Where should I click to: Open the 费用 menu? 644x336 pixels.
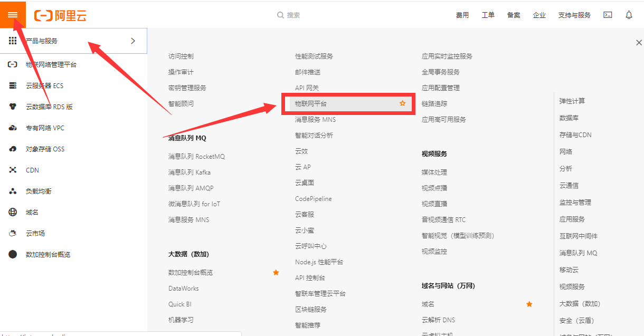pyautogui.click(x=462, y=15)
